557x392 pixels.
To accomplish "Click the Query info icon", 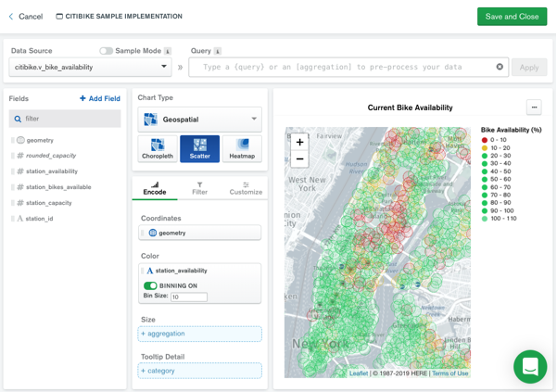I will [x=218, y=51].
